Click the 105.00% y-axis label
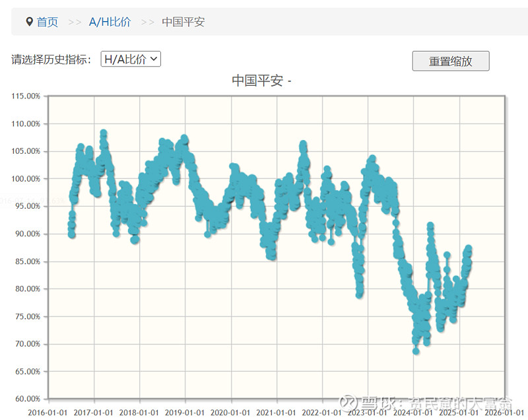528x420 pixels. tap(26, 151)
